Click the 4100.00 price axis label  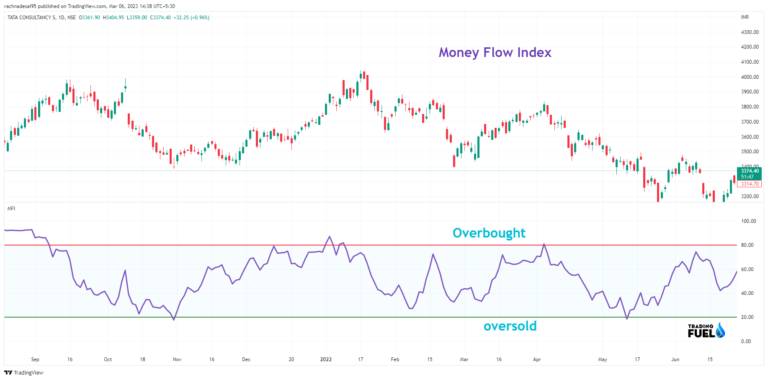tap(750, 62)
